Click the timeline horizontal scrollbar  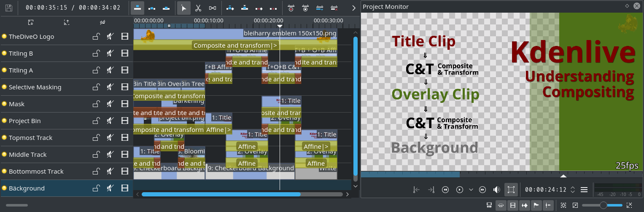point(221,194)
